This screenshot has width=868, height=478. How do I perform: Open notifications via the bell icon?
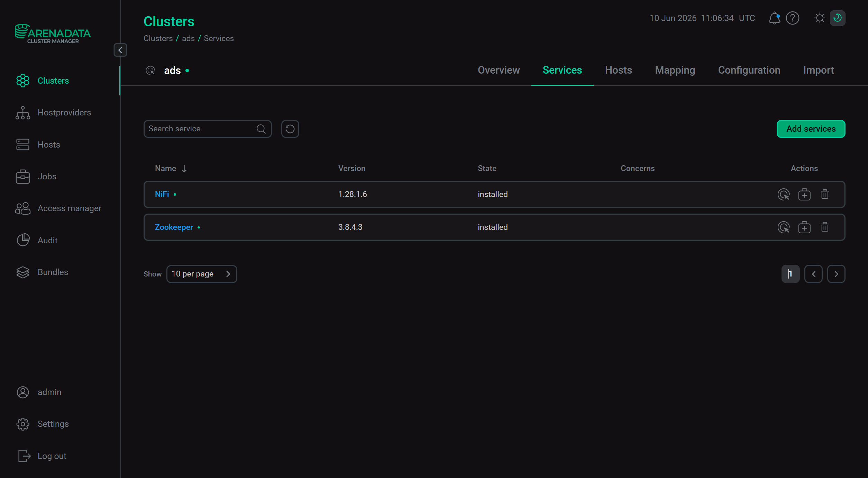[x=774, y=18]
